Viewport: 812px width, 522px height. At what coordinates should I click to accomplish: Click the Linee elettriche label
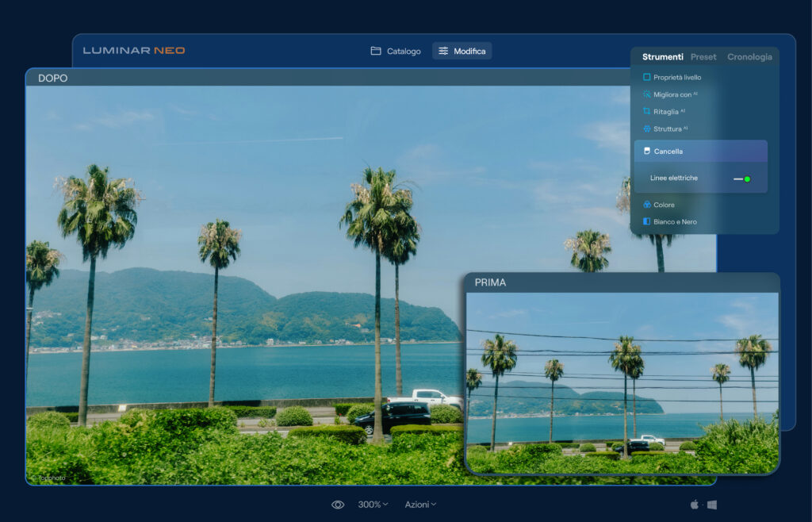point(674,178)
